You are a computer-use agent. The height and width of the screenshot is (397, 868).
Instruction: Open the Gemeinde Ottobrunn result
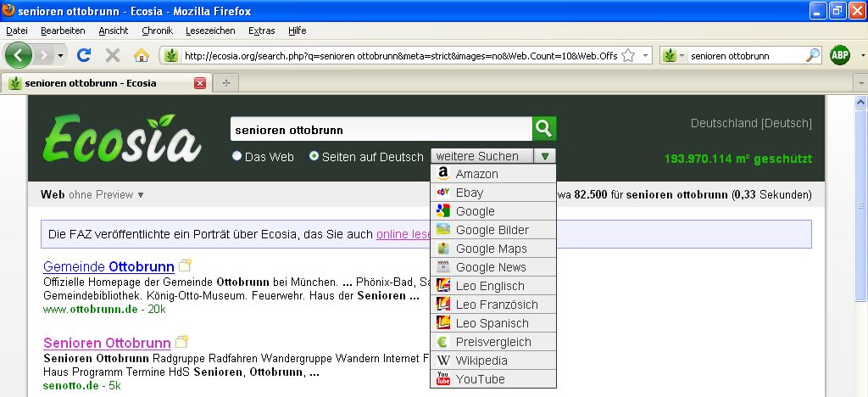click(x=108, y=266)
